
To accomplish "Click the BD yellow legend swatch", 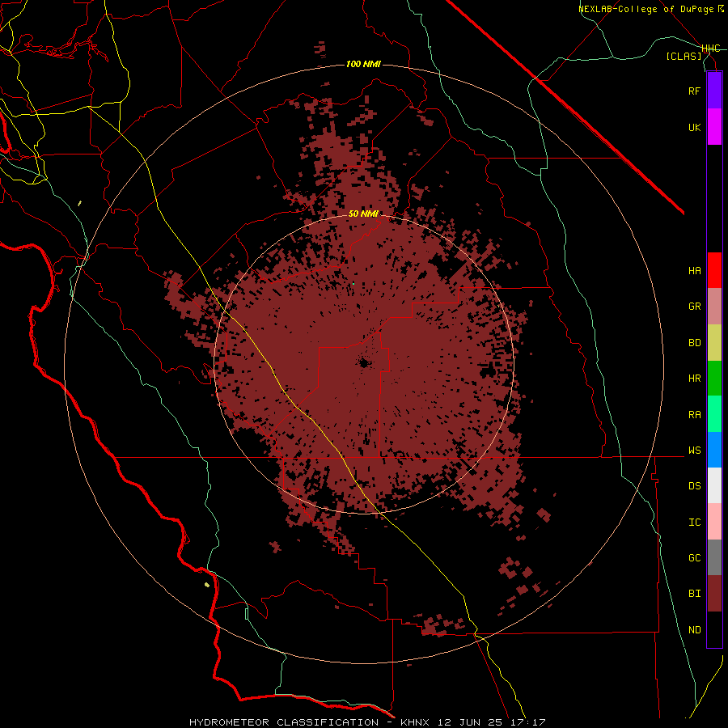I will click(714, 343).
